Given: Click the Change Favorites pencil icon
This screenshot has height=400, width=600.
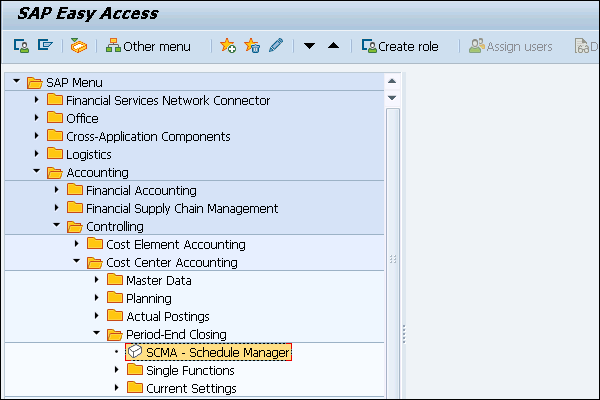Looking at the screenshot, I should (276, 46).
